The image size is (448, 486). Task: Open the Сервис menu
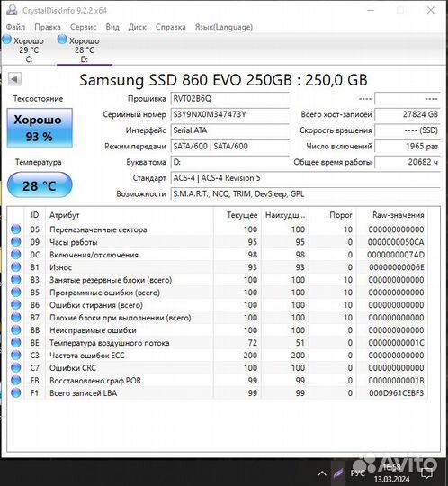[x=84, y=27]
